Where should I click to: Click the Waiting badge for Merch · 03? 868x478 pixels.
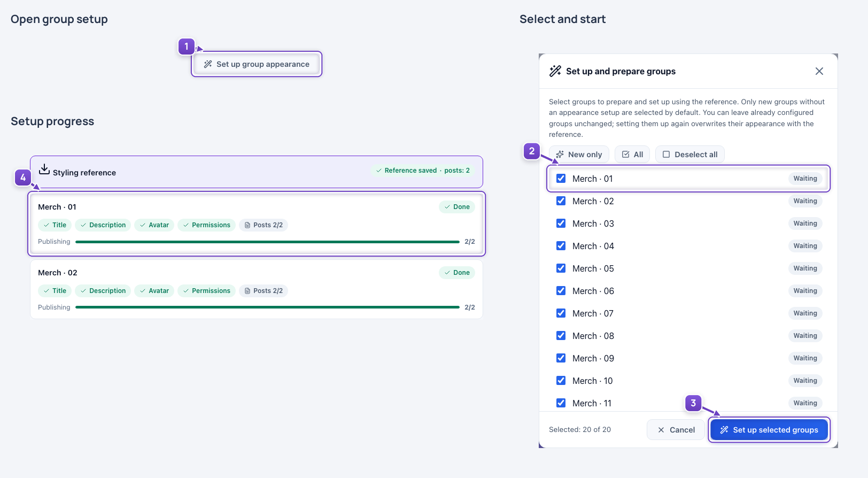coord(805,223)
